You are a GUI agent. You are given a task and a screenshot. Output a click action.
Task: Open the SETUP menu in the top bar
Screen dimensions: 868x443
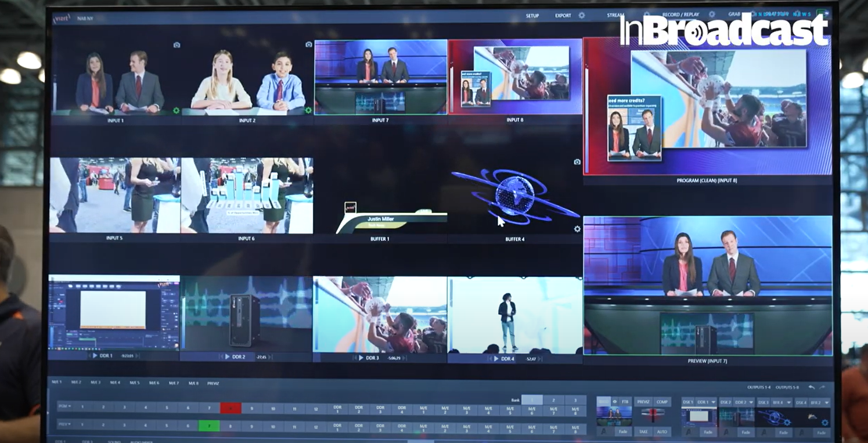point(532,16)
